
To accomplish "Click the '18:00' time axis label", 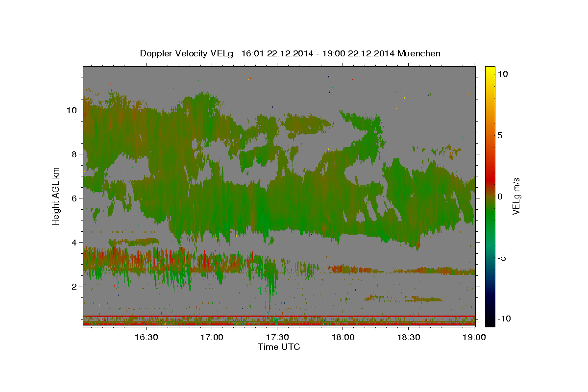I will (343, 337).
